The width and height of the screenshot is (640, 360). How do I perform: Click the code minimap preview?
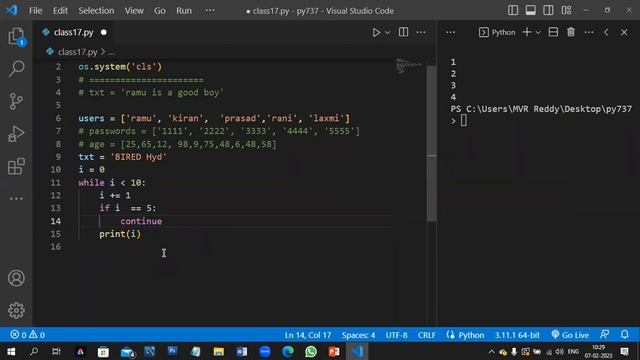click(408, 66)
